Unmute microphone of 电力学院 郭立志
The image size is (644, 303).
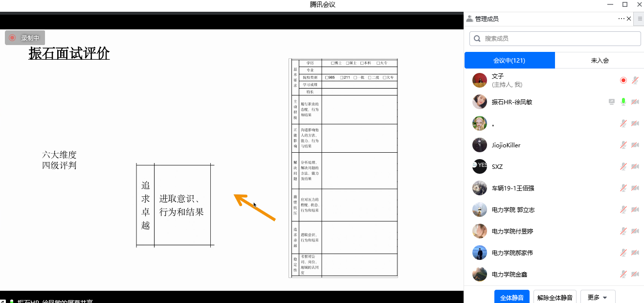pyautogui.click(x=623, y=210)
